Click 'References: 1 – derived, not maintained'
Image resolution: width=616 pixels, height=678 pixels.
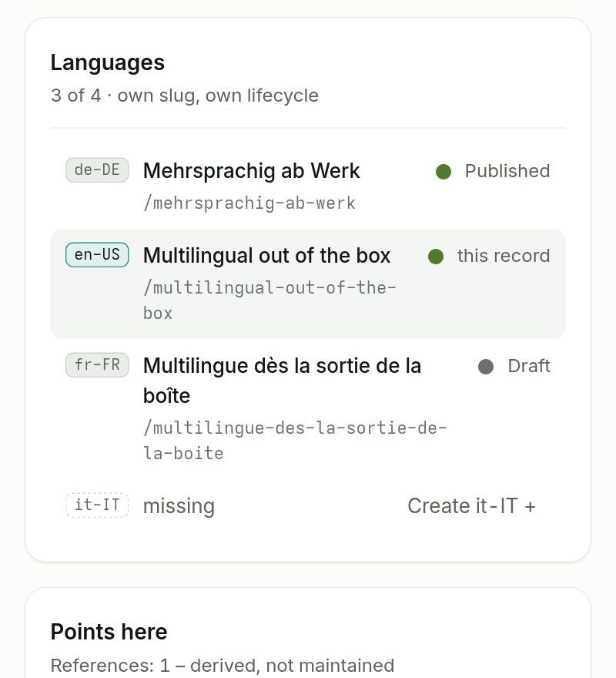tap(223, 666)
